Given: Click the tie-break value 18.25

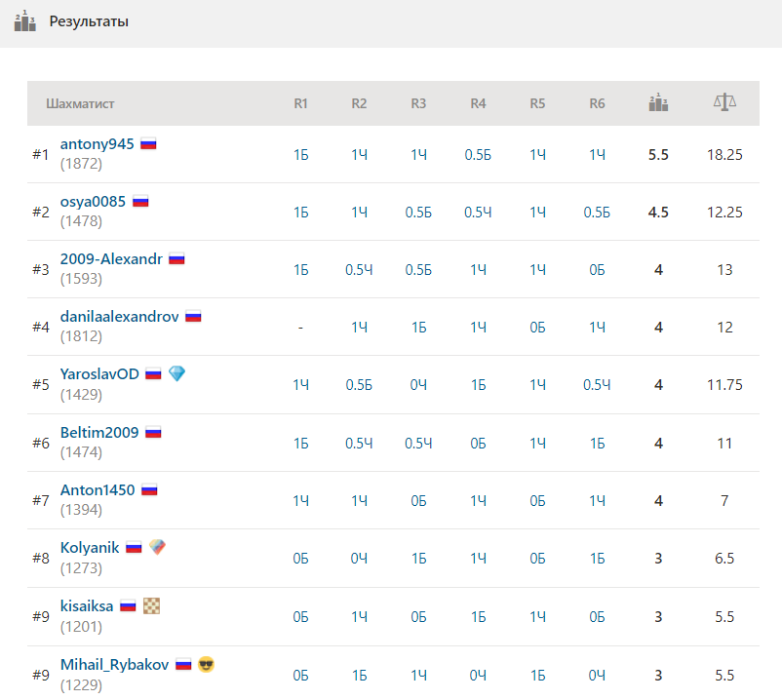Looking at the screenshot, I should point(724,155).
